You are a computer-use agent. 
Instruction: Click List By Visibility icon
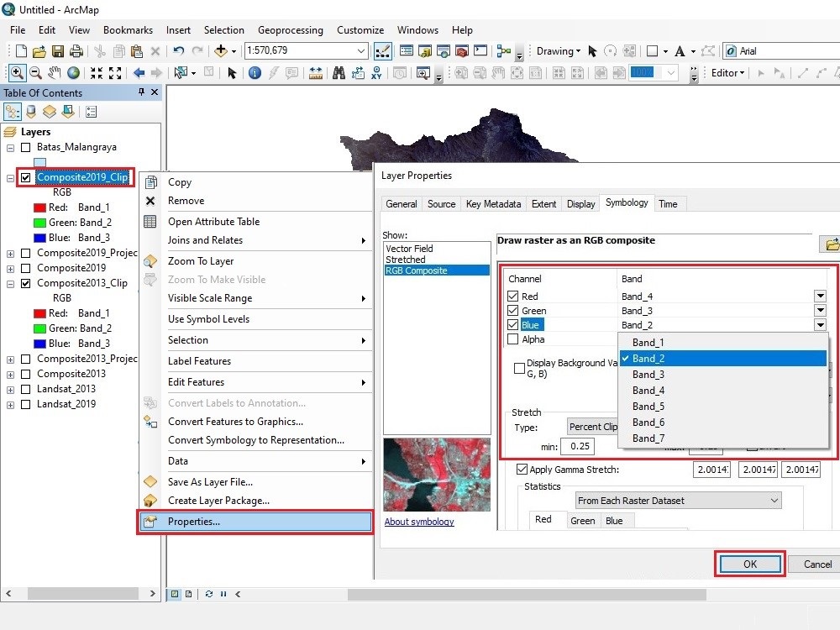pyautogui.click(x=50, y=112)
